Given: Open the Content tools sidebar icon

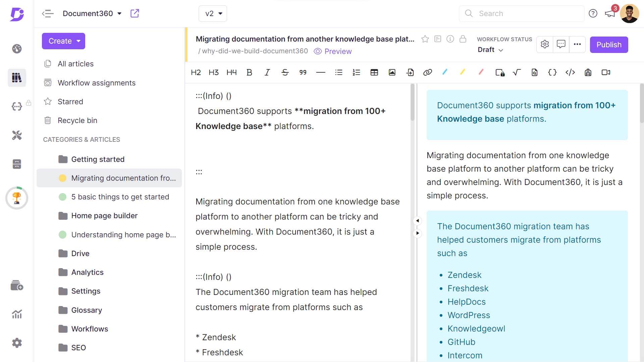Looking at the screenshot, I should pos(17,135).
